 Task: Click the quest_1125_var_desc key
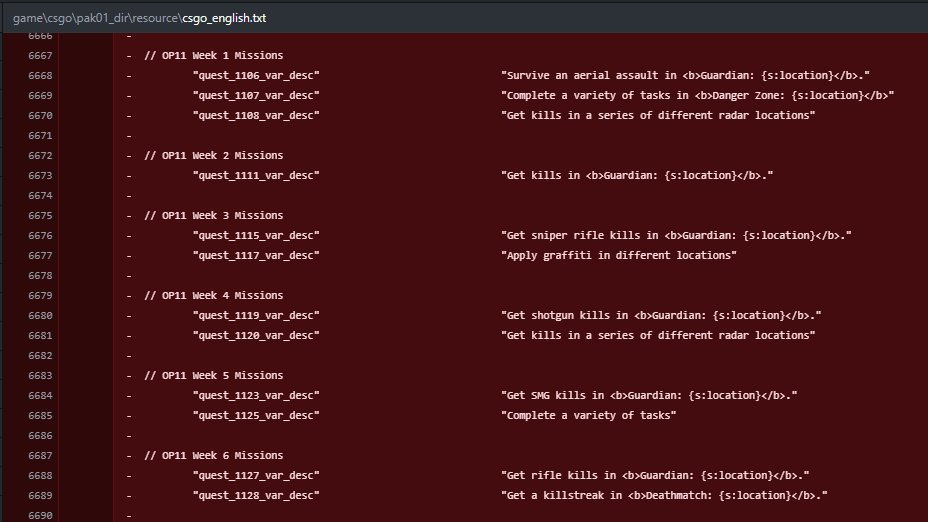coord(256,415)
